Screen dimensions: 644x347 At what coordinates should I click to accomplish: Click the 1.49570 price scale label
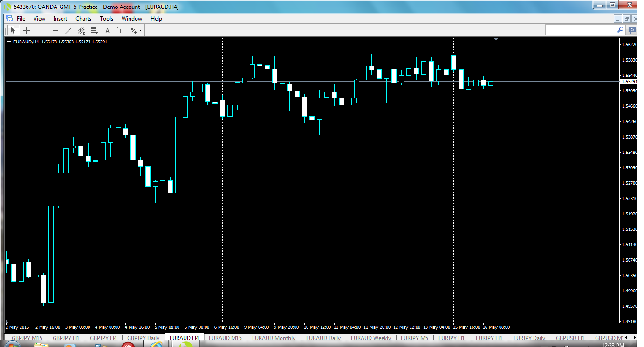pyautogui.click(x=630, y=306)
